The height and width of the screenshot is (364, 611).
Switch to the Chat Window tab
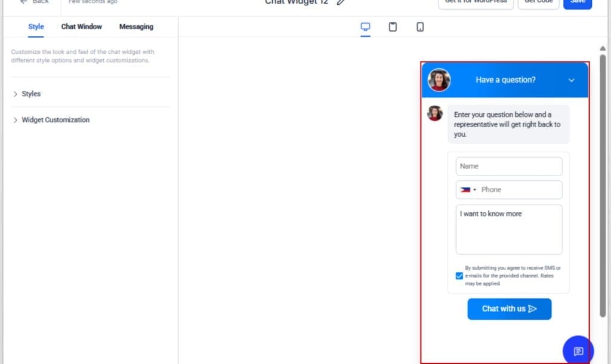tap(81, 27)
